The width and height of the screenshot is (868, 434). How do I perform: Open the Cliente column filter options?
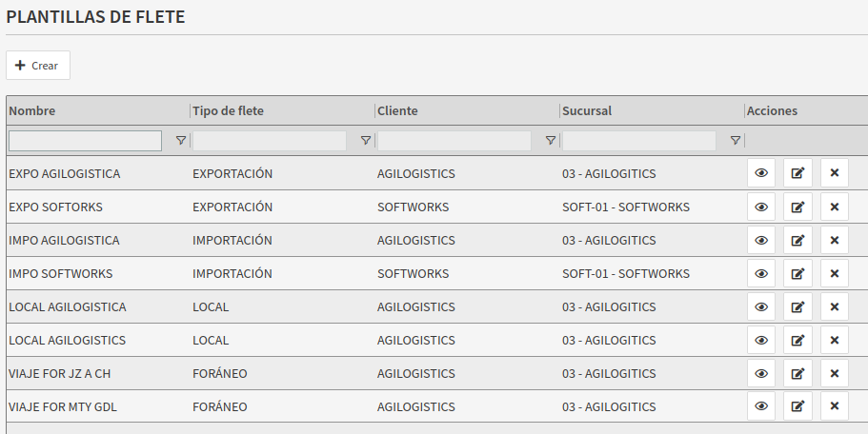[551, 141]
